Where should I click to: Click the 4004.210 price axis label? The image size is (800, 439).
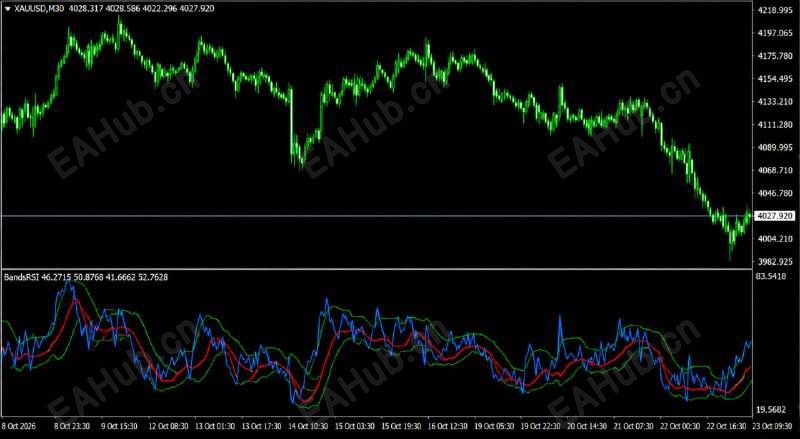pos(776,239)
